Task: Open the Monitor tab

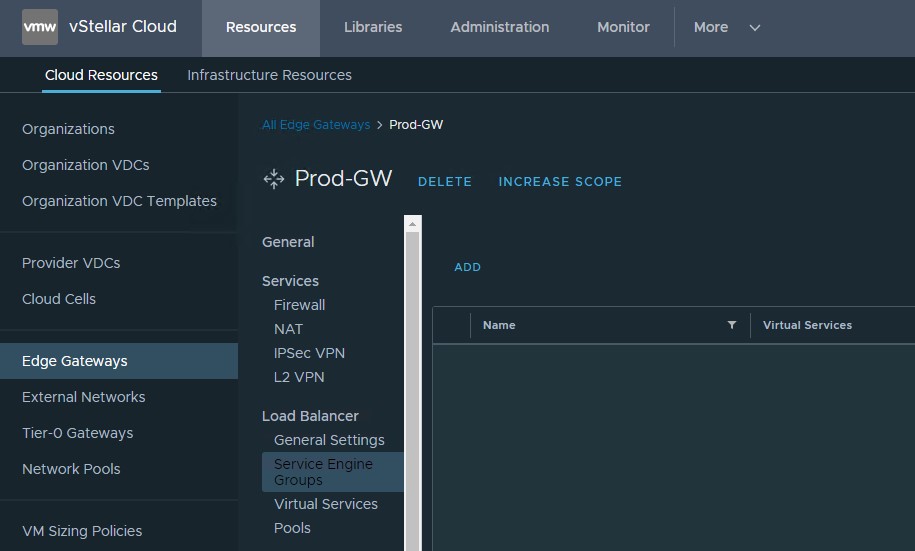Action: (x=623, y=27)
